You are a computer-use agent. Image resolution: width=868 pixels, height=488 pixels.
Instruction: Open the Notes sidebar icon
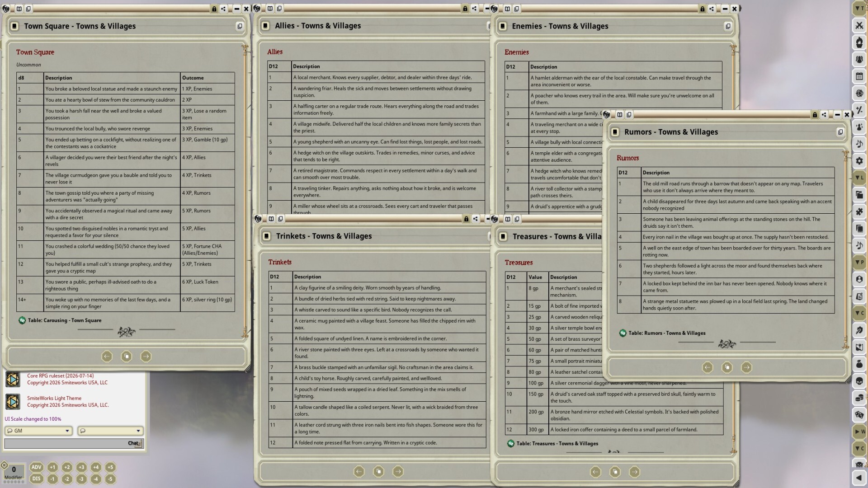tap(859, 296)
